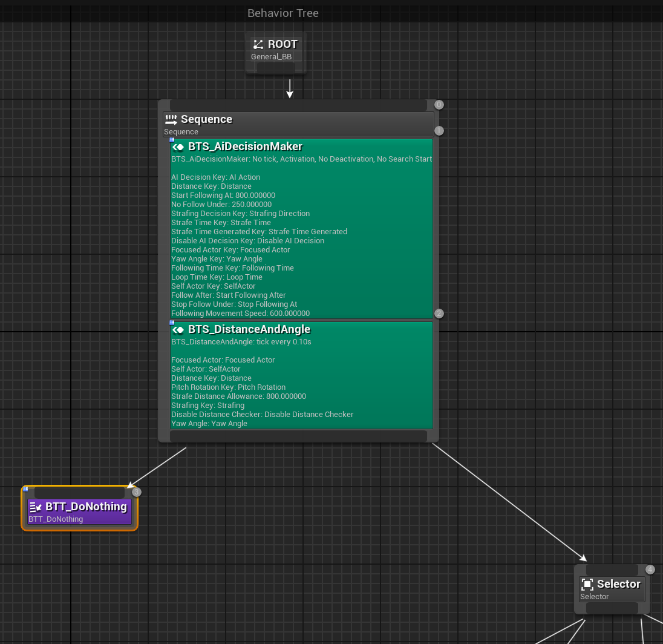This screenshot has width=663, height=644.
Task: Click the Sequence node bottom output pin
Action: 298,436
